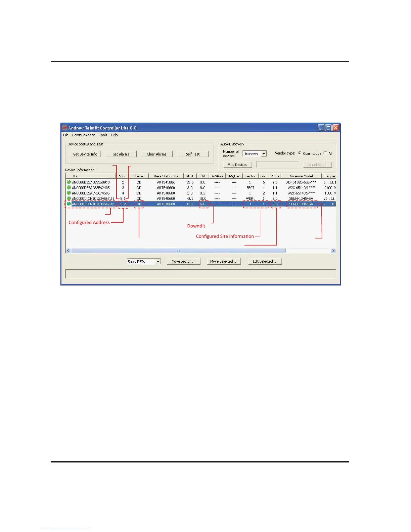This screenshot has height=532, width=411.
Task: Select row AN0000DESA083562405
Action: tap(201, 188)
